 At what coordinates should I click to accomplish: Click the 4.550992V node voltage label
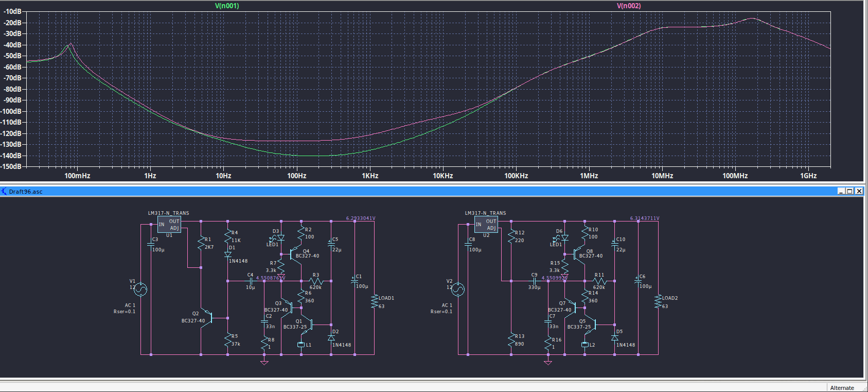pos(555,278)
